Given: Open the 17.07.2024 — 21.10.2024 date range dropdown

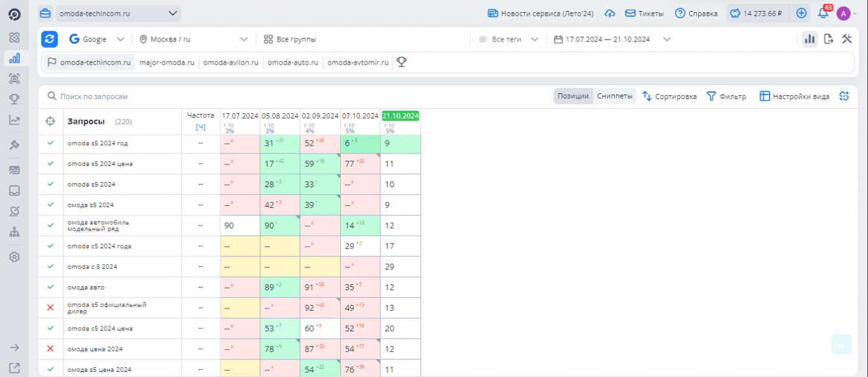Looking at the screenshot, I should (613, 40).
